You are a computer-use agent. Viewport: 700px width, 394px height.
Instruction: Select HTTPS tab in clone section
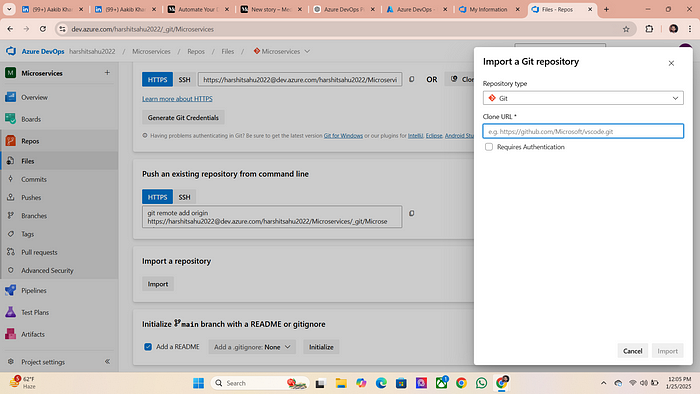tap(157, 79)
